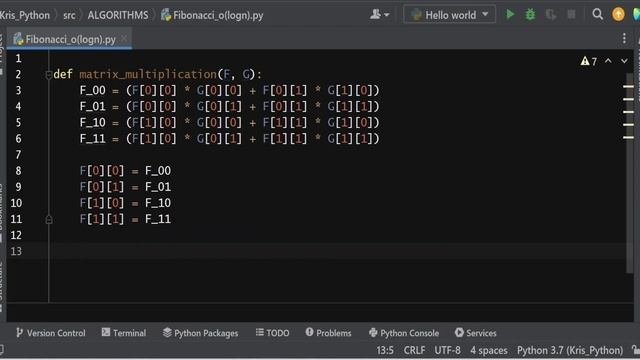Open the Hello world run configuration dropdown
Viewport: 640px width, 360px height.
[449, 15]
